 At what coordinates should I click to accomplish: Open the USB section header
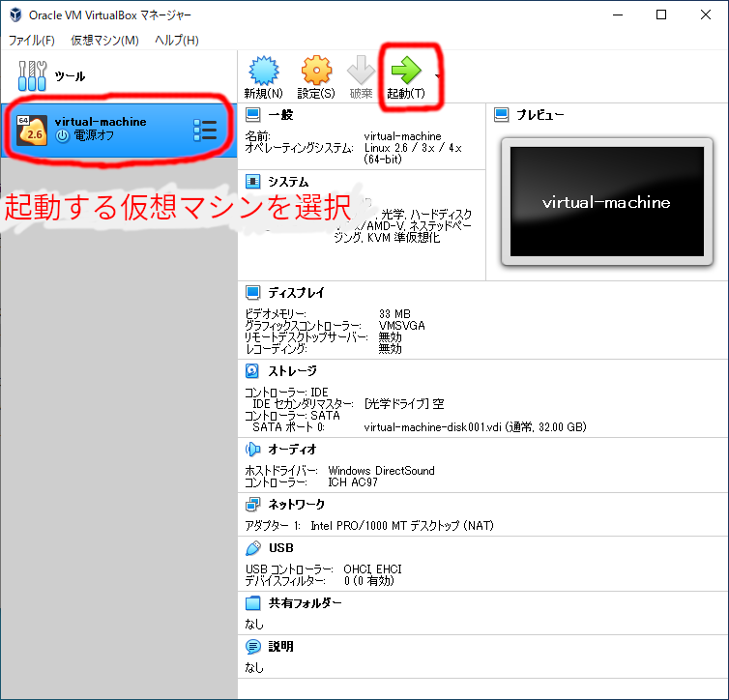coord(281,548)
